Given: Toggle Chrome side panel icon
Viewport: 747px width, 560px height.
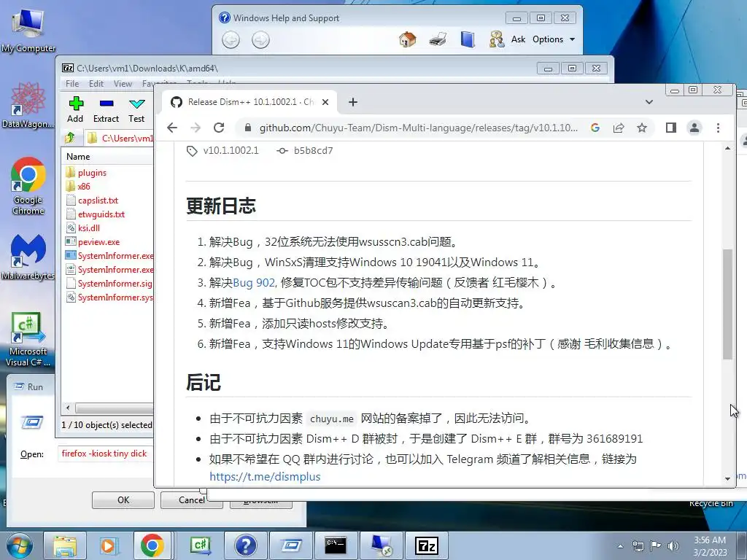Looking at the screenshot, I should tap(671, 128).
